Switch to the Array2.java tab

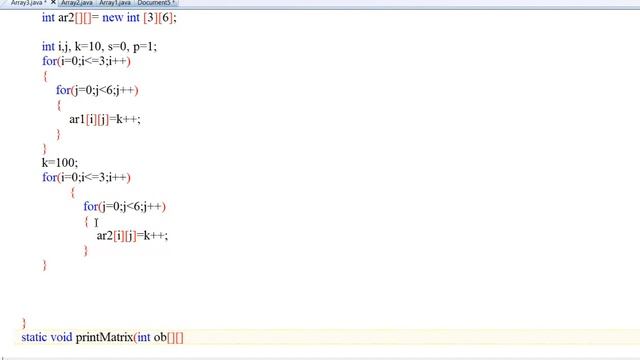point(76,3)
